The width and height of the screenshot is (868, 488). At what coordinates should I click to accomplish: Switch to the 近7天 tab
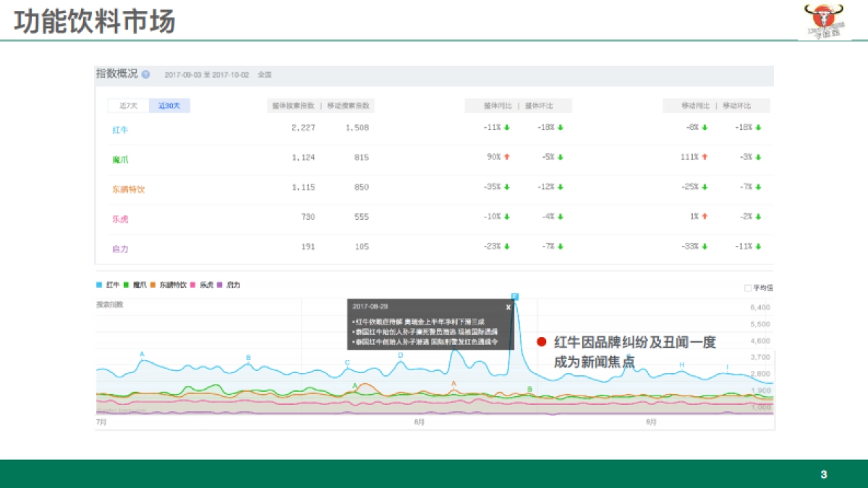click(128, 106)
